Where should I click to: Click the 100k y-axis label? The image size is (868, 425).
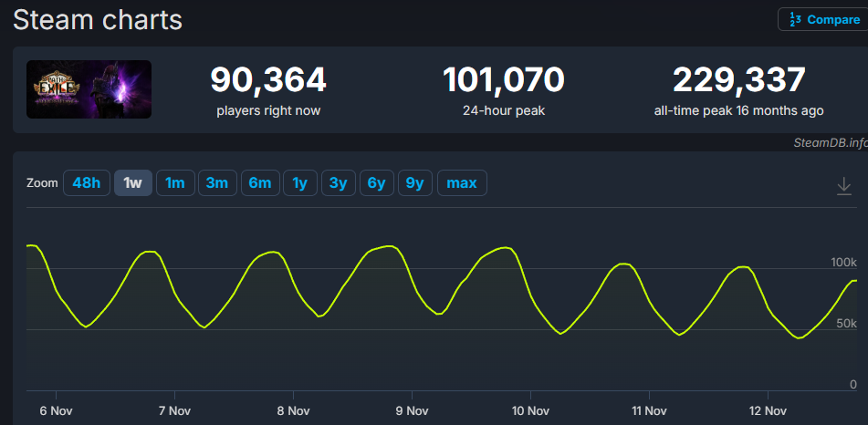pos(843,263)
